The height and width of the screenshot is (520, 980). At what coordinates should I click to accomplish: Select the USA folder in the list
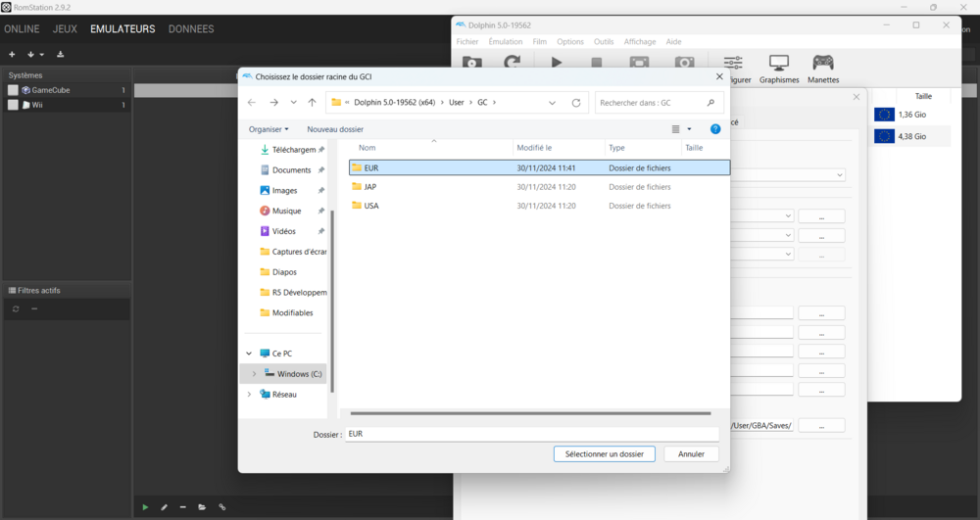click(371, 206)
